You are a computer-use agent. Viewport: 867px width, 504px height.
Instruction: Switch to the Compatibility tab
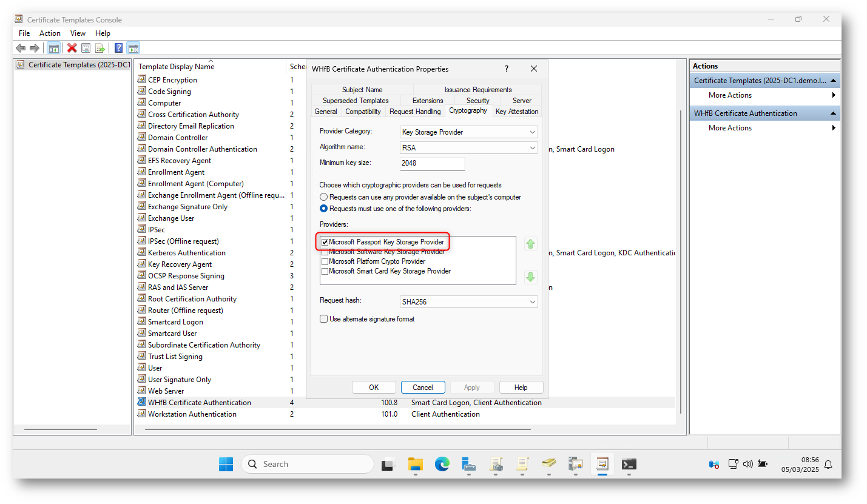[363, 112]
